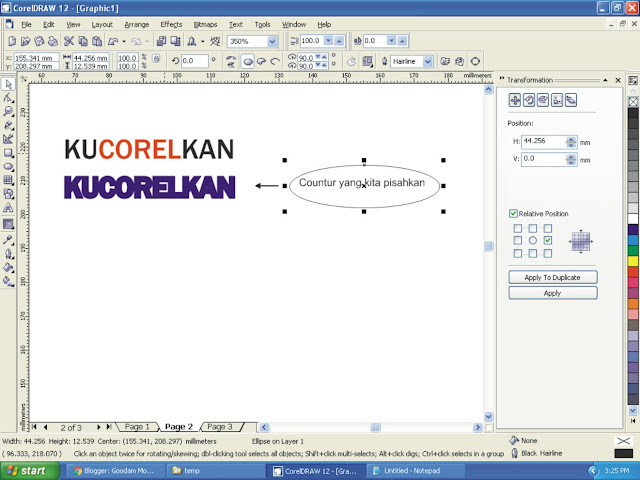The width and height of the screenshot is (640, 480).
Task: Click the V position spinner arrows
Action: click(571, 159)
